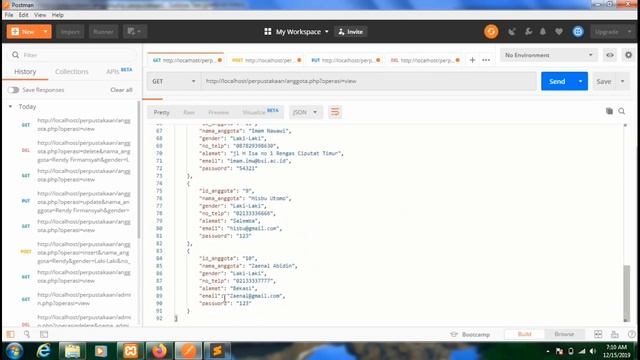The image size is (640, 360).
Task: Click the response body vertical scrollbar thumb
Action: coord(626,293)
